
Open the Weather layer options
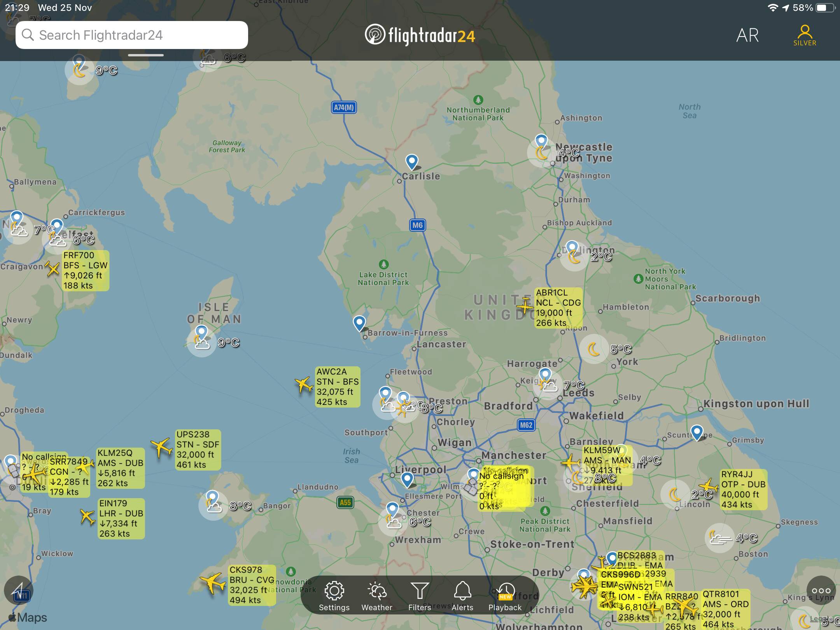(x=376, y=597)
